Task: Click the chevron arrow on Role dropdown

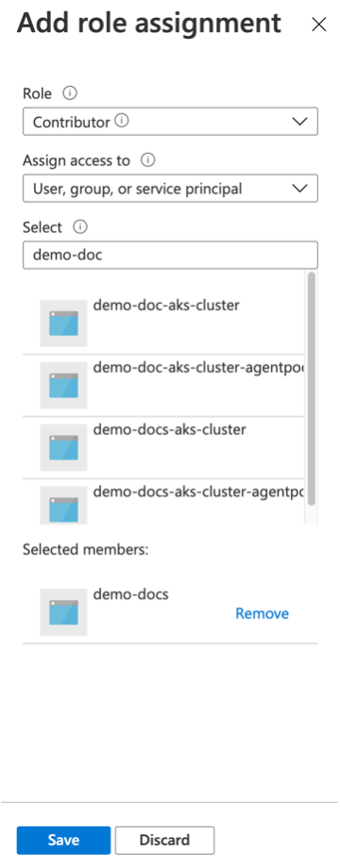Action: pos(299,122)
